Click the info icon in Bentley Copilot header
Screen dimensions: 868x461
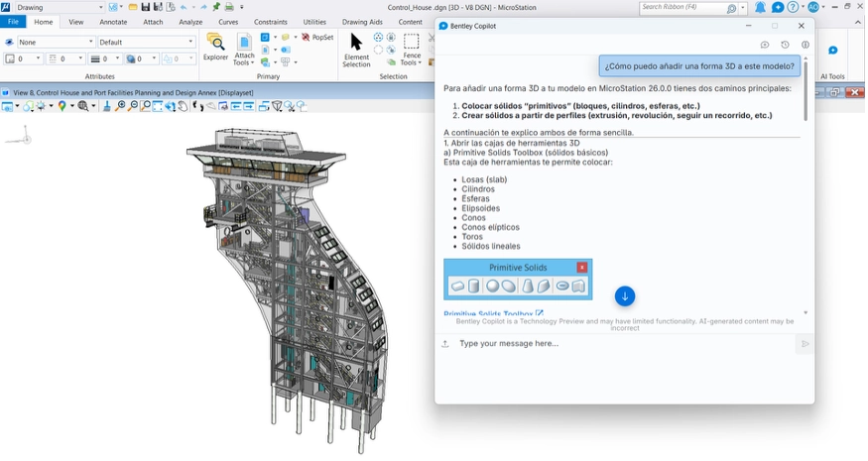[x=806, y=45]
